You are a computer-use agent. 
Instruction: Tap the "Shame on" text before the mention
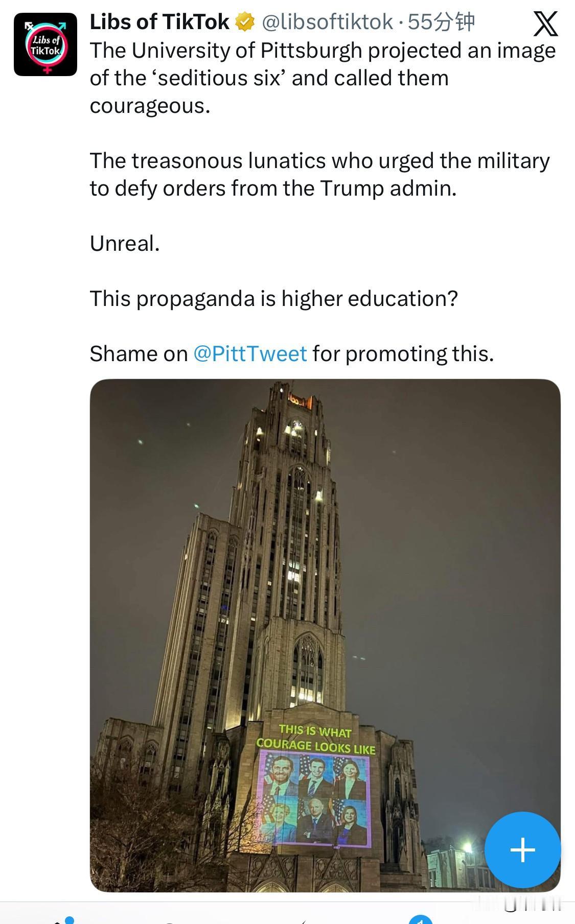point(139,353)
